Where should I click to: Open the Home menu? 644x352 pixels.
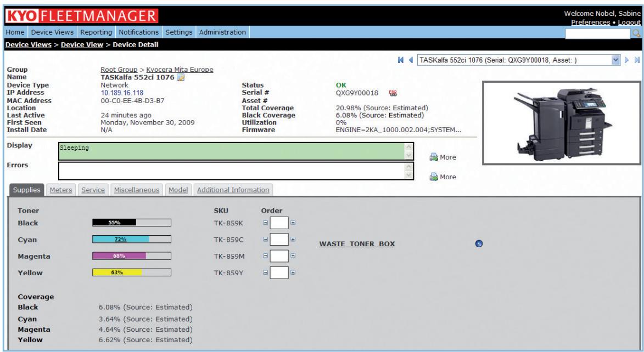15,32
